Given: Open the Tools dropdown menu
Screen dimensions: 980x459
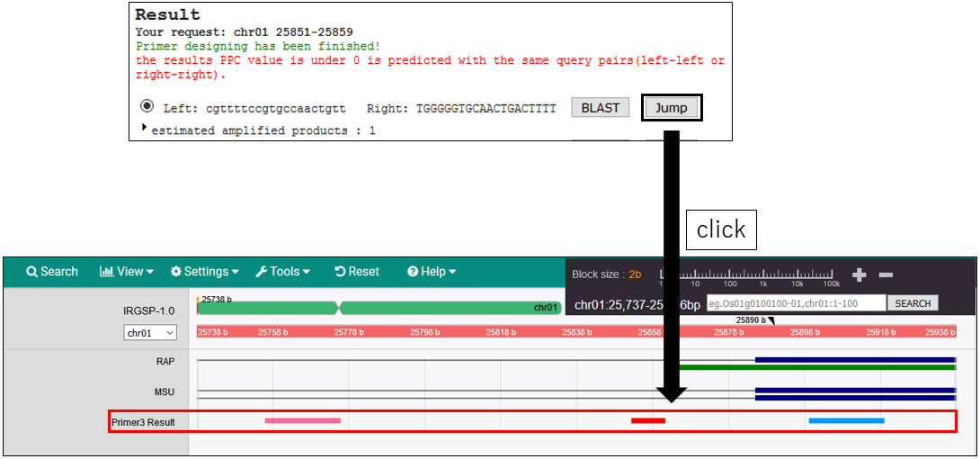Looking at the screenshot, I should (282, 272).
